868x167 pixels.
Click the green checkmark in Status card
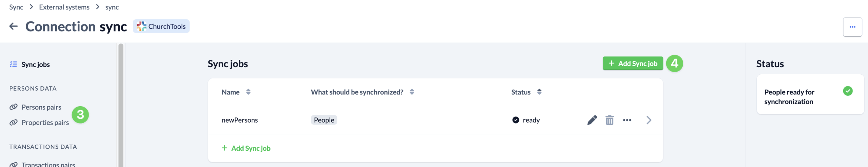847,91
